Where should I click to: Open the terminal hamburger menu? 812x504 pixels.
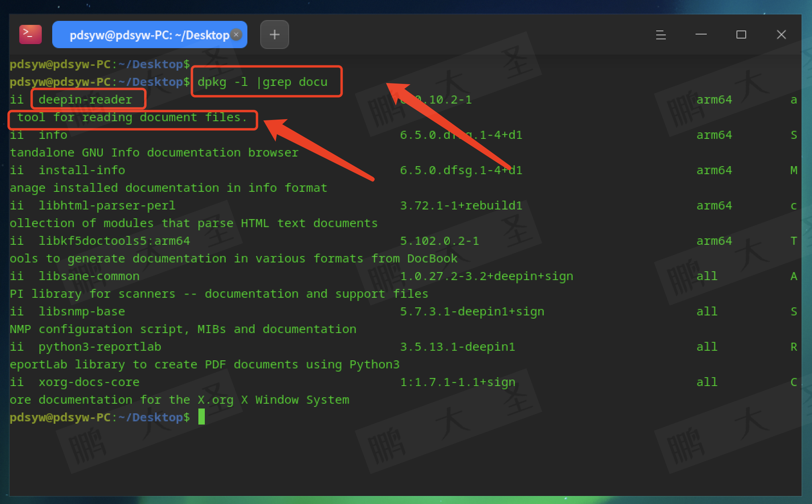pyautogui.click(x=661, y=35)
